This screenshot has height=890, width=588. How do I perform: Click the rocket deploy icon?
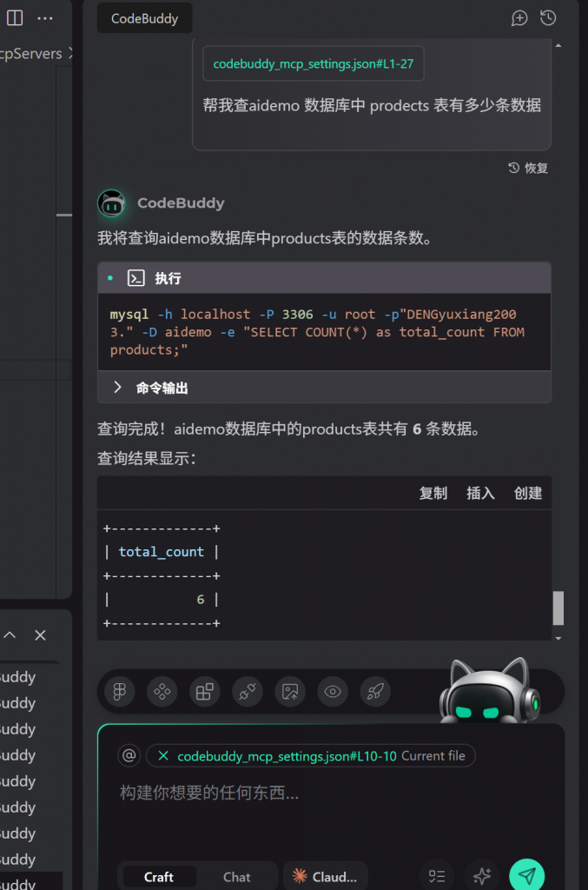375,691
